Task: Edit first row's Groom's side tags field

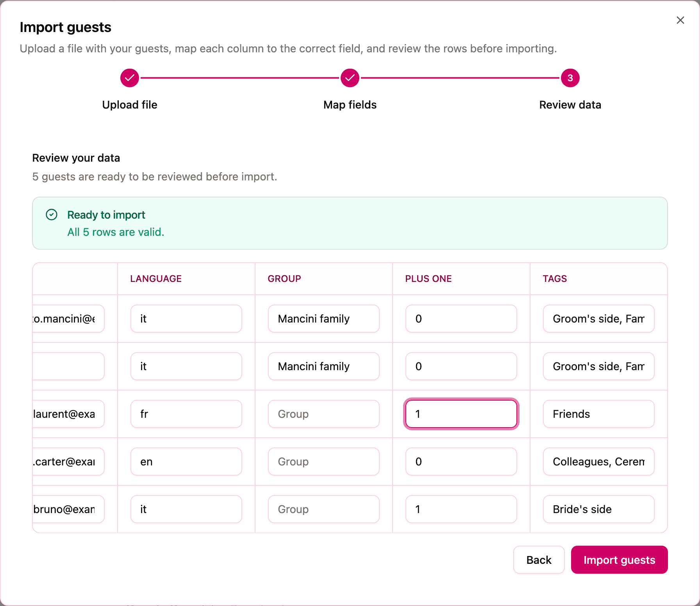Action: click(x=599, y=319)
